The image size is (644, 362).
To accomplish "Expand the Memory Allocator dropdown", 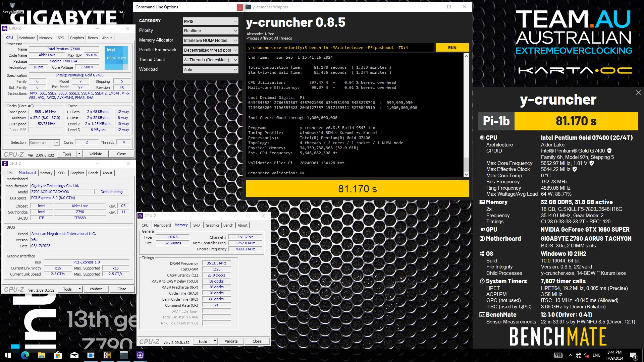I will [x=210, y=41].
